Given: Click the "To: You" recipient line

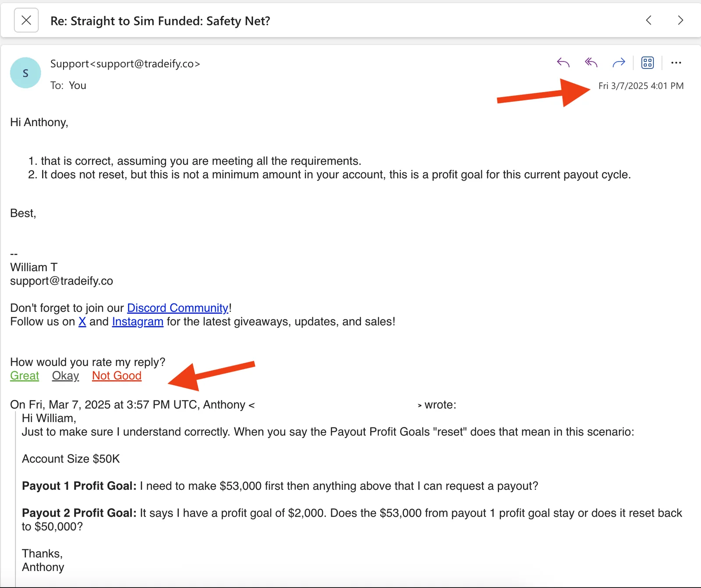Looking at the screenshot, I should click(68, 85).
